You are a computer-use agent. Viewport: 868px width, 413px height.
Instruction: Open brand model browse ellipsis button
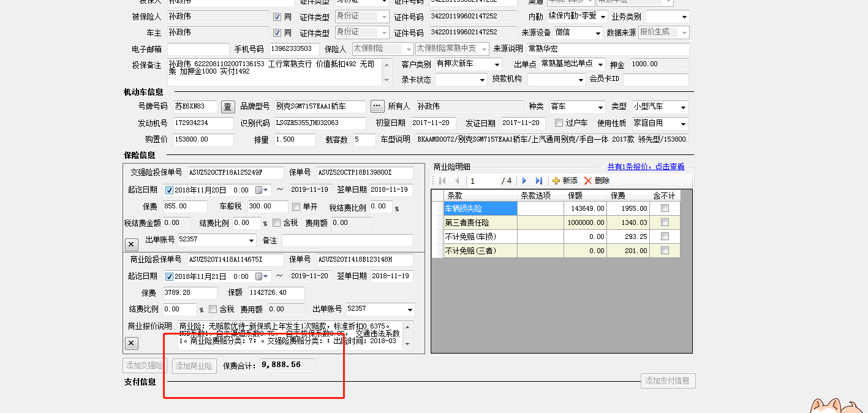(377, 106)
